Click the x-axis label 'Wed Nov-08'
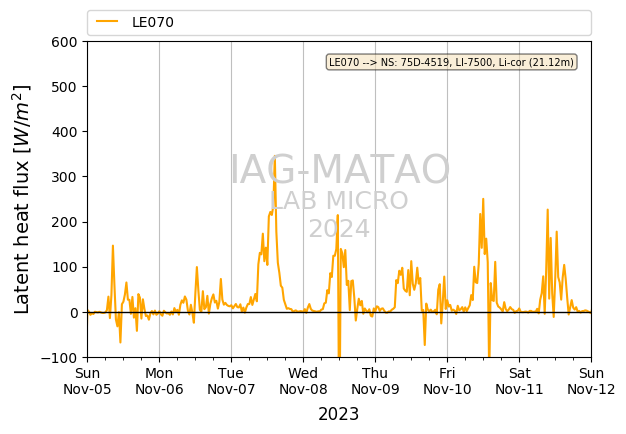The height and width of the screenshot is (434, 626). point(303,381)
